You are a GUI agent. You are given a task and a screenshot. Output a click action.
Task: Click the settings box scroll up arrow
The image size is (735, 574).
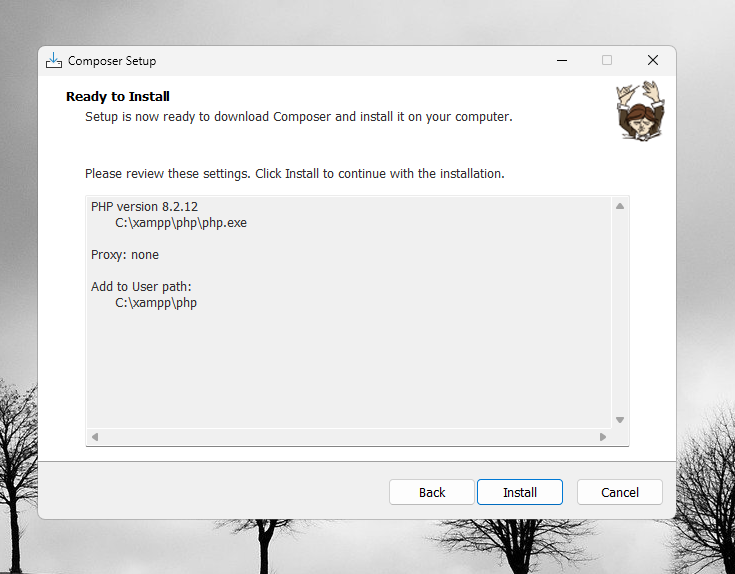(x=620, y=206)
